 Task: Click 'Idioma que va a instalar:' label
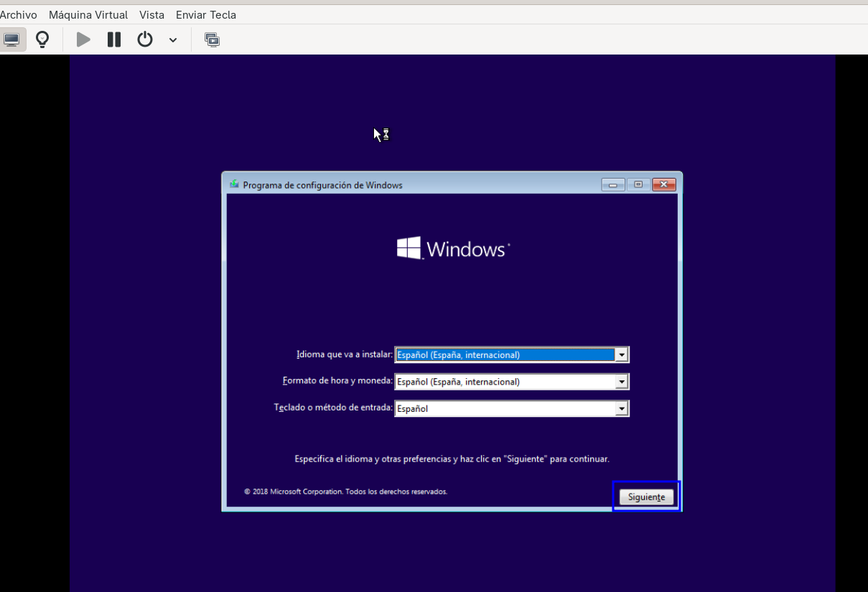point(345,354)
